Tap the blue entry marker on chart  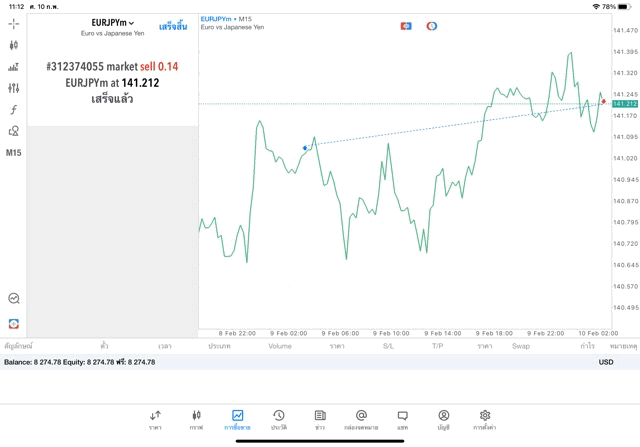pyautogui.click(x=305, y=148)
